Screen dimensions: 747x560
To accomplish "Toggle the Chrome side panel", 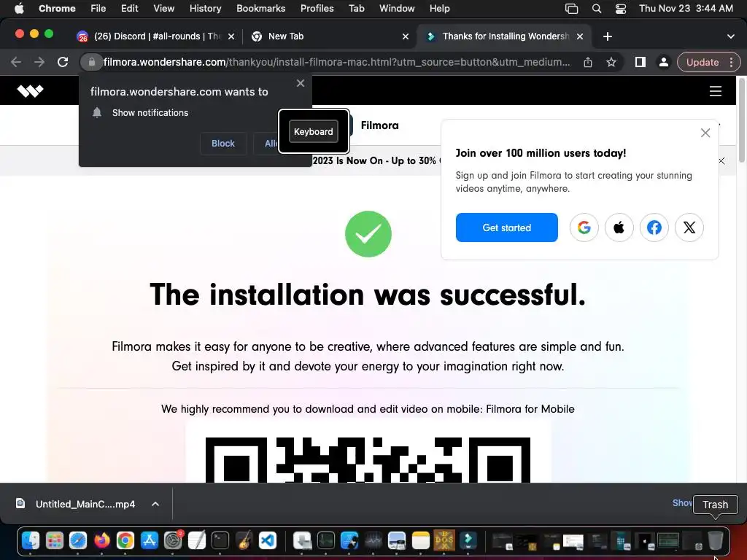I will pyautogui.click(x=640, y=63).
